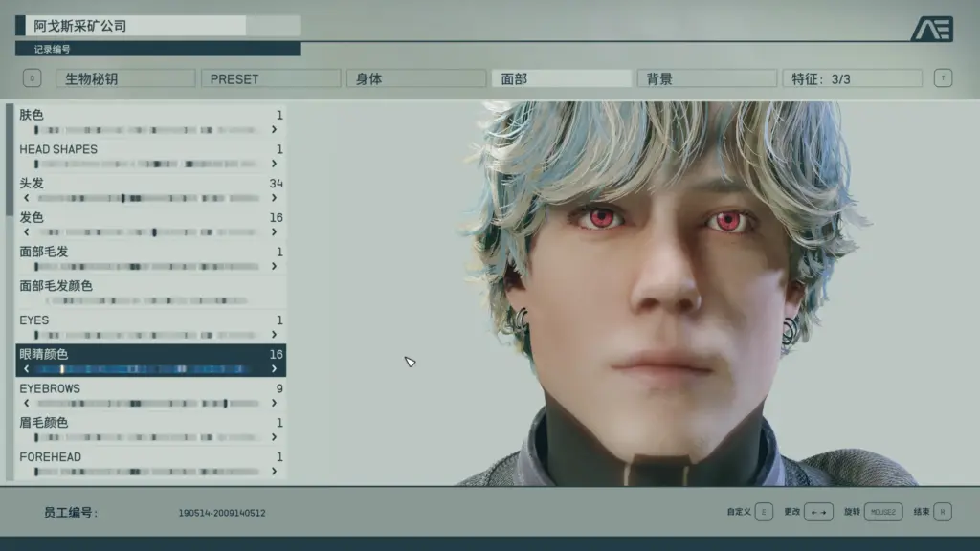Adjust the FOREHEAD slider track

pos(147,472)
